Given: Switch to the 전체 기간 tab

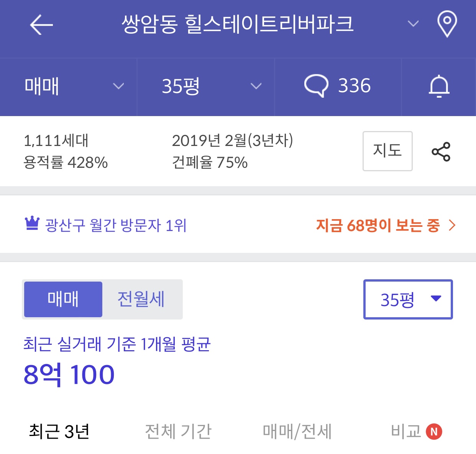Looking at the screenshot, I should click(x=178, y=432).
